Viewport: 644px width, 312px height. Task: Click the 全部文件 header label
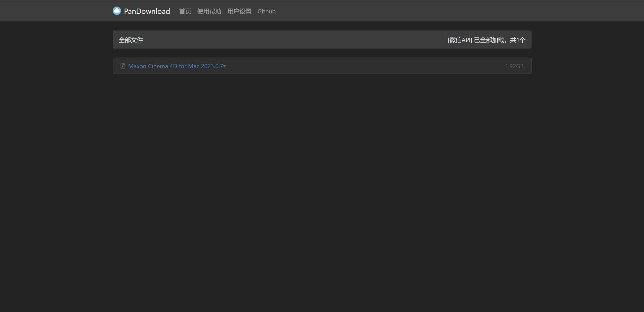[x=131, y=40]
